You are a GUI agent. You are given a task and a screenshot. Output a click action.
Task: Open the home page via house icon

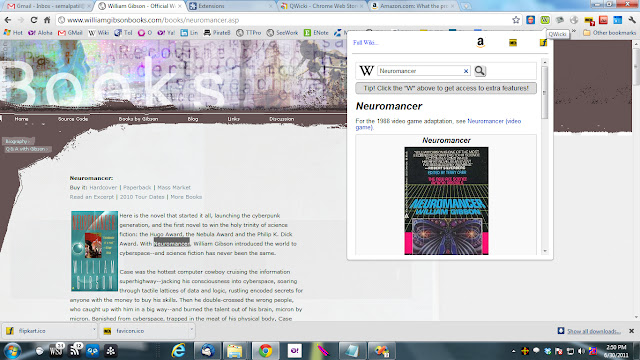[x=47, y=20]
